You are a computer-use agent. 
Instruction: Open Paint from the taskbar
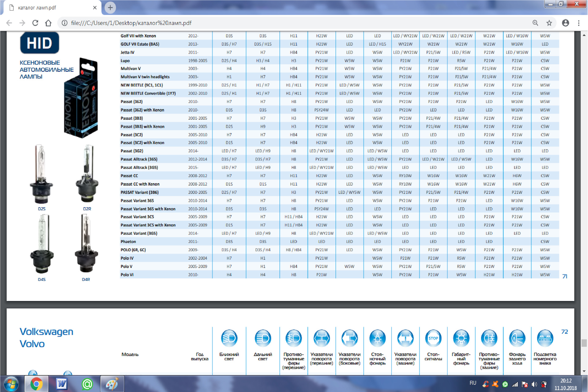pyautogui.click(x=112, y=384)
